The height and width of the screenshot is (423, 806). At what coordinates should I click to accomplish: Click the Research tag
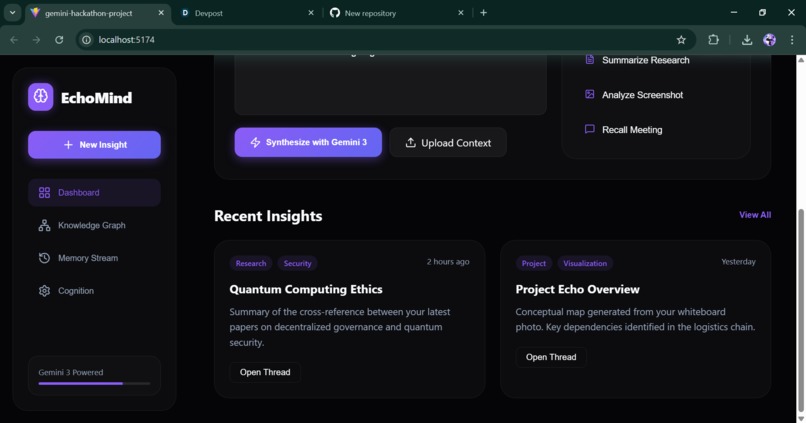pos(251,263)
